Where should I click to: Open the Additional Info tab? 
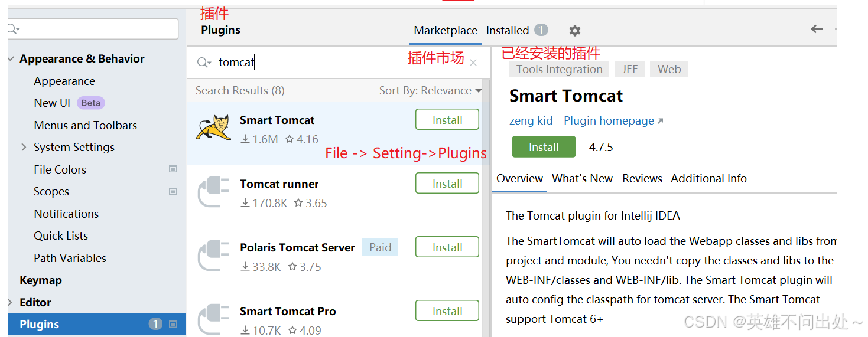(x=708, y=178)
